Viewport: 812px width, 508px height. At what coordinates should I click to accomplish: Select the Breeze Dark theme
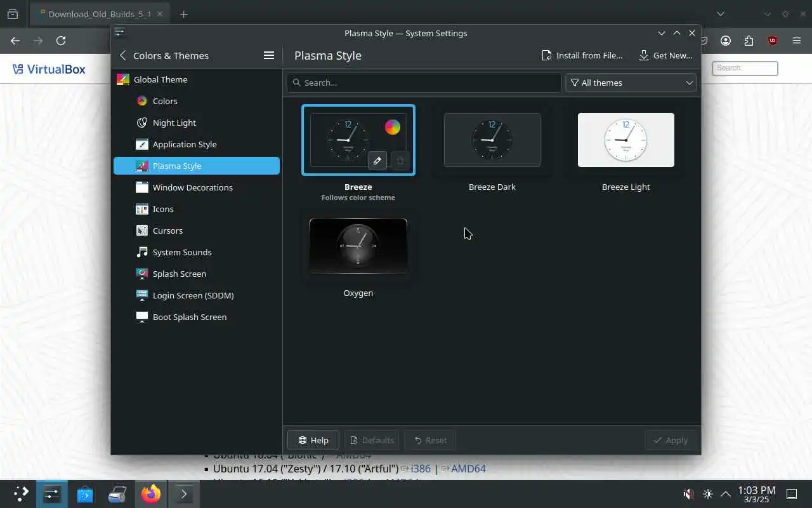[x=492, y=140]
